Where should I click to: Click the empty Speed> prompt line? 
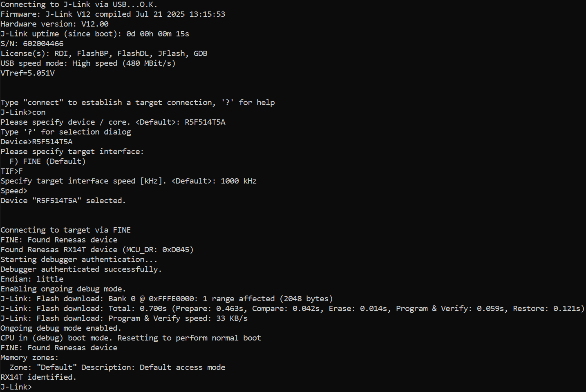coord(14,191)
